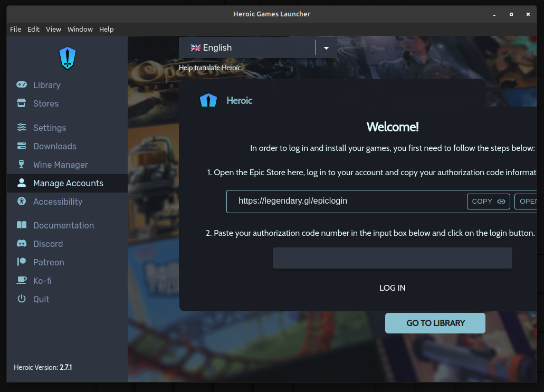Open Heroic Settings
Screen dimensions: 544x392
pos(49,128)
